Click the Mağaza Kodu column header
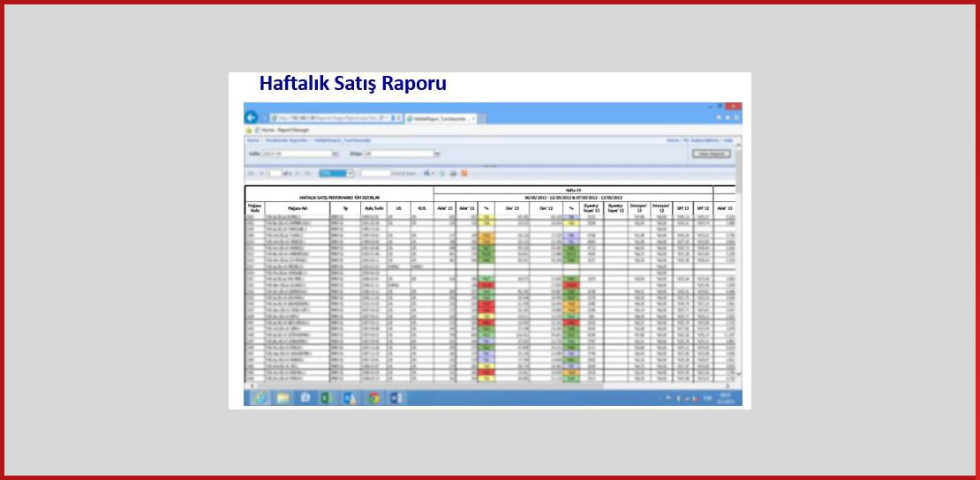980x480 pixels. pyautogui.click(x=255, y=209)
